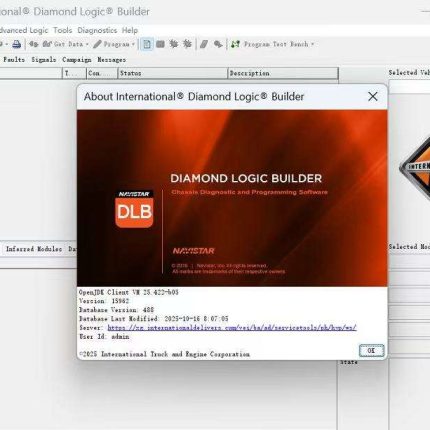430x430 pixels.
Task: Click the International diamond logo on right
Action: click(414, 168)
